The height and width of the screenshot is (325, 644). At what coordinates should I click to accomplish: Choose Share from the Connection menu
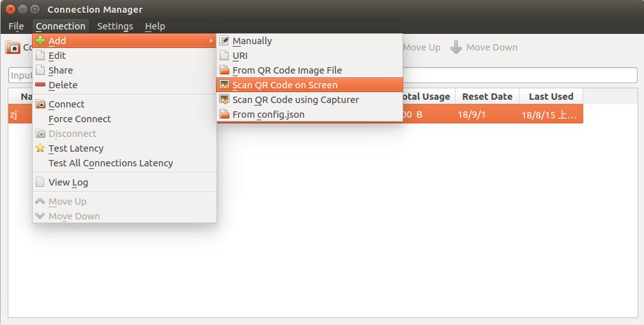[x=61, y=70]
